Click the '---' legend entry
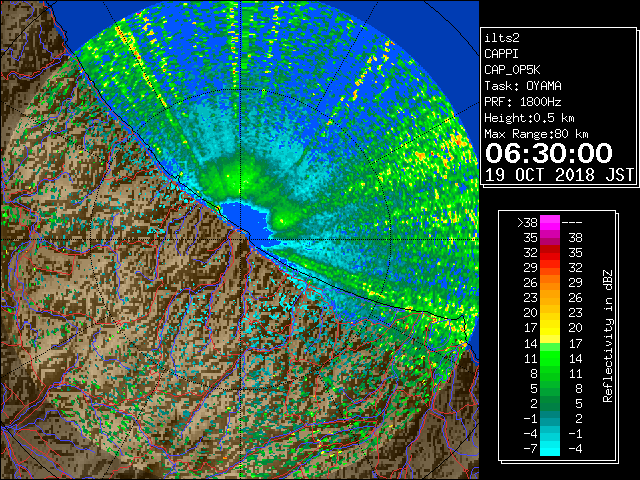640x480 pixels. tap(572, 223)
